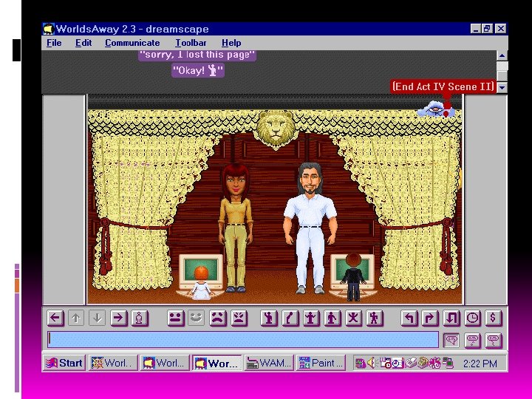
Task: Set the smiling face expression
Action: click(197, 318)
